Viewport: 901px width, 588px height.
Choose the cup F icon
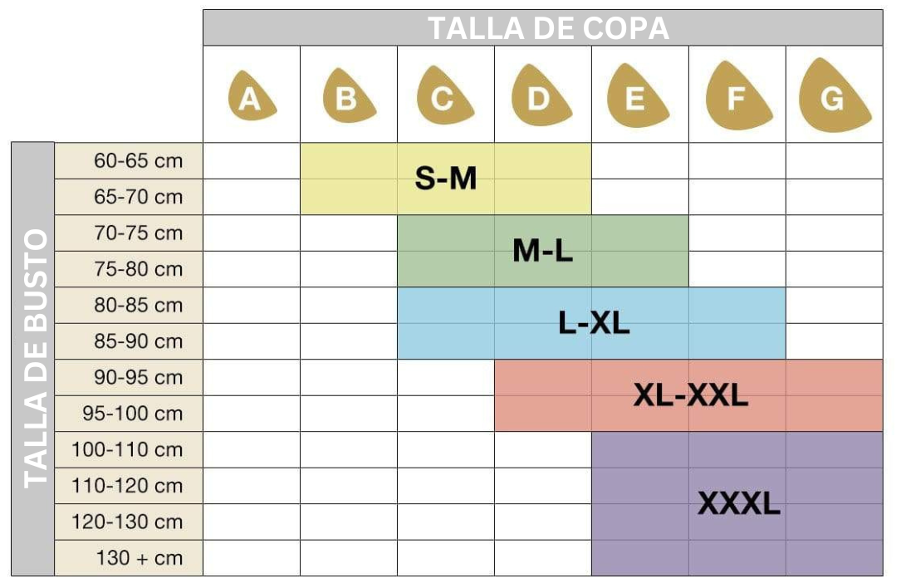[x=737, y=97]
